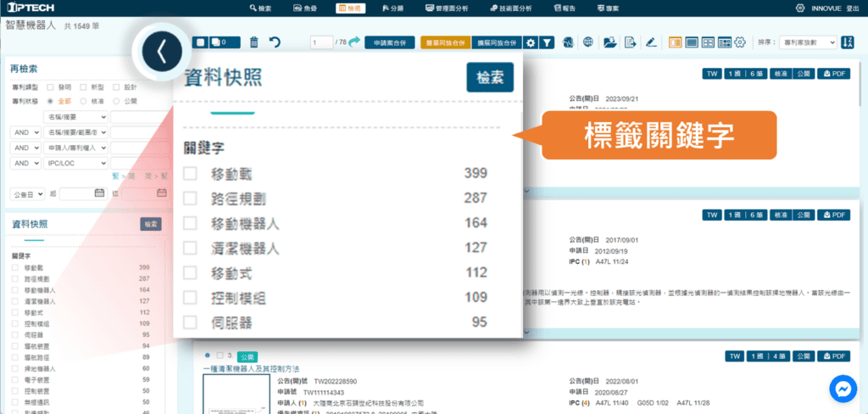Click the page number input field
This screenshot has height=414, width=868.
320,42
